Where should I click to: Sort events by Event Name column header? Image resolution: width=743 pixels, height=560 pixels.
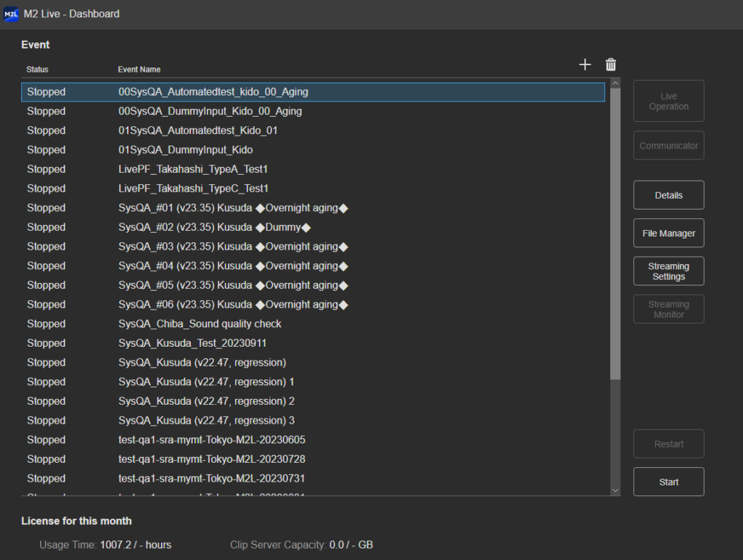[x=139, y=70]
